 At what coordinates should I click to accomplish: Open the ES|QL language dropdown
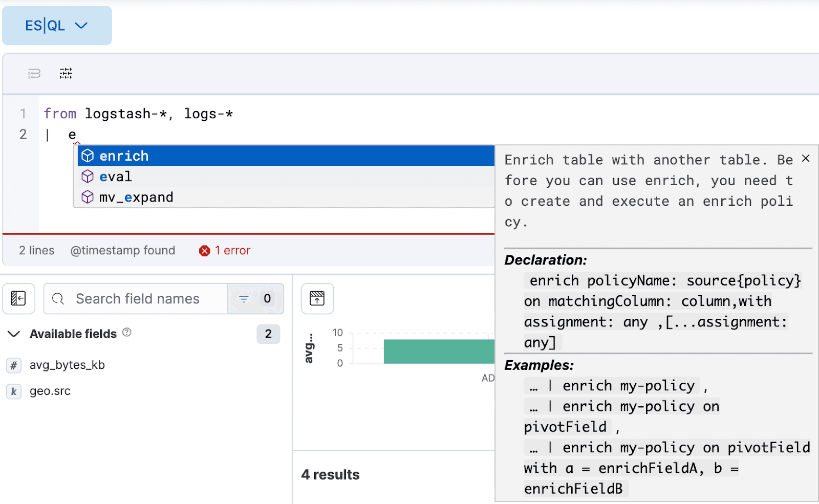coord(57,25)
